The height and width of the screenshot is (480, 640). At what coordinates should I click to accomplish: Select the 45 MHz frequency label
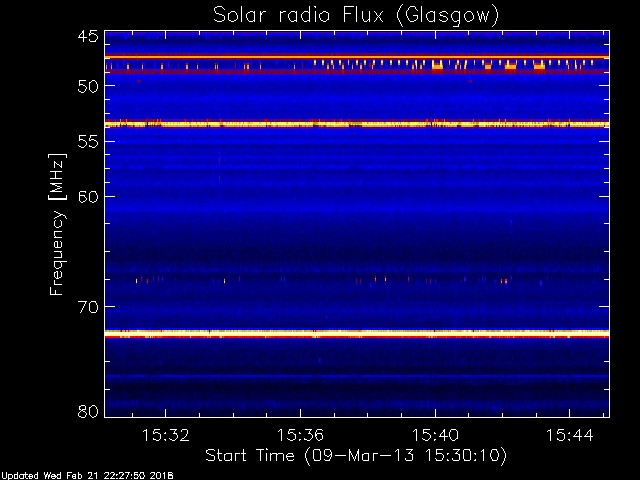[88, 37]
